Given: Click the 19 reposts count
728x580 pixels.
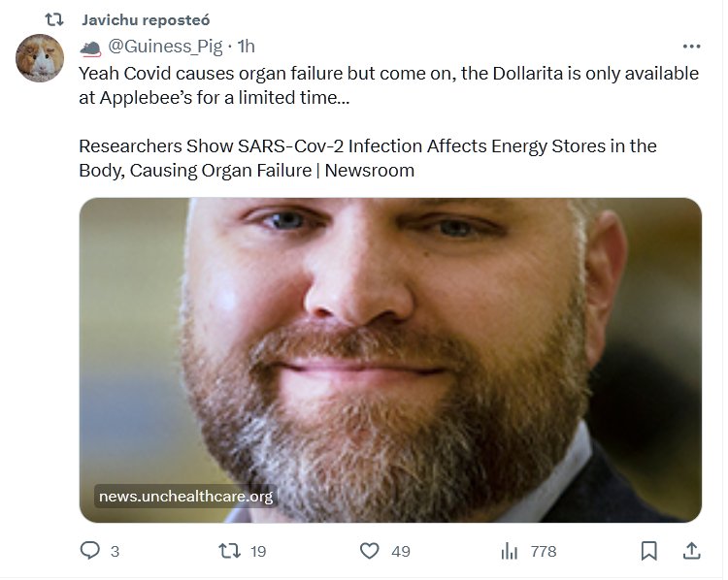Looking at the screenshot, I should [258, 551].
